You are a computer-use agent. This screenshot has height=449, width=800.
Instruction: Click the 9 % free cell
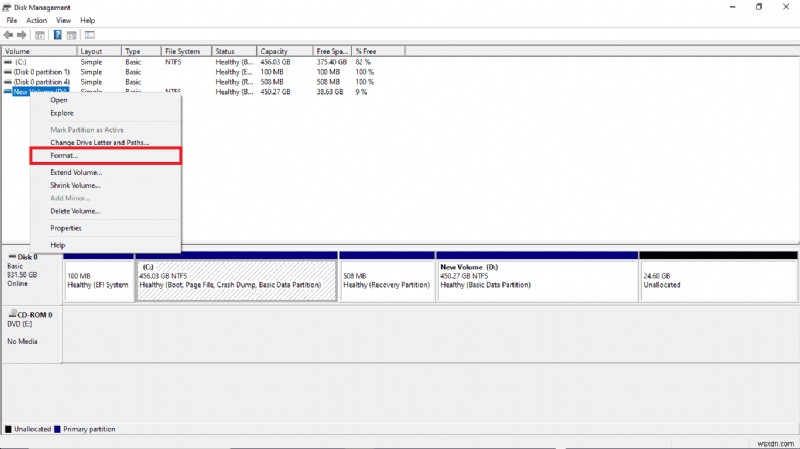361,92
